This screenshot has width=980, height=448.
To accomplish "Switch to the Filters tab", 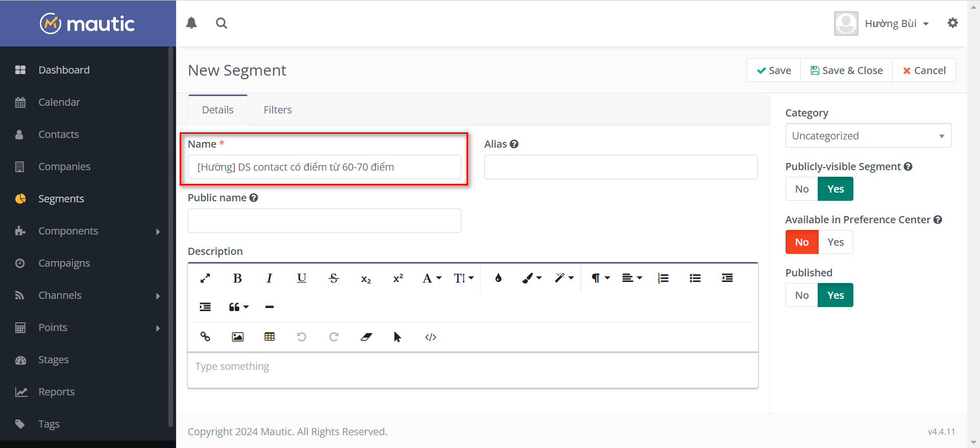I will 278,110.
